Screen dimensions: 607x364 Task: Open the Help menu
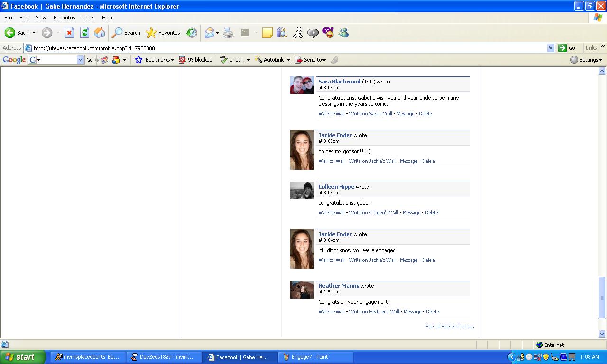pyautogui.click(x=107, y=18)
